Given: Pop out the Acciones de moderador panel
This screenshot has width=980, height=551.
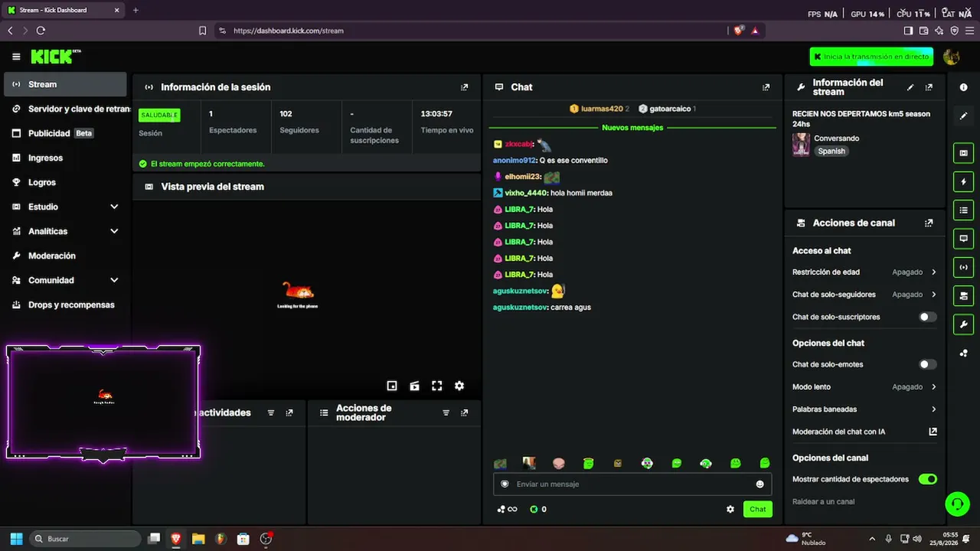Looking at the screenshot, I should click(x=464, y=412).
